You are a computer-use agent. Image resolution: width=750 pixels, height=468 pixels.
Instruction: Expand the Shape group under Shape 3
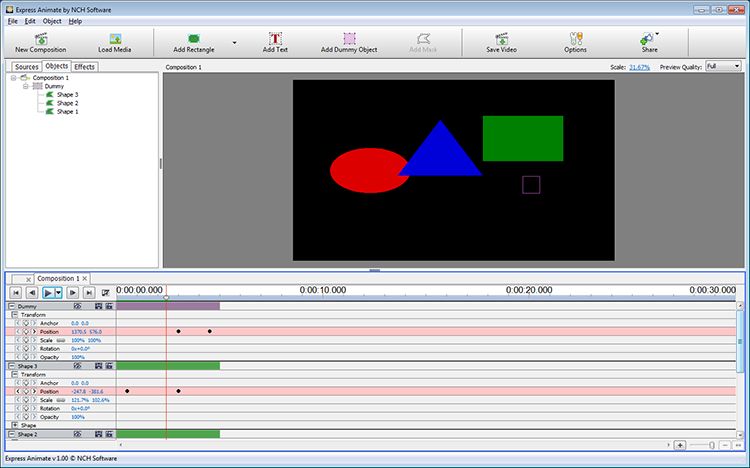pos(15,425)
